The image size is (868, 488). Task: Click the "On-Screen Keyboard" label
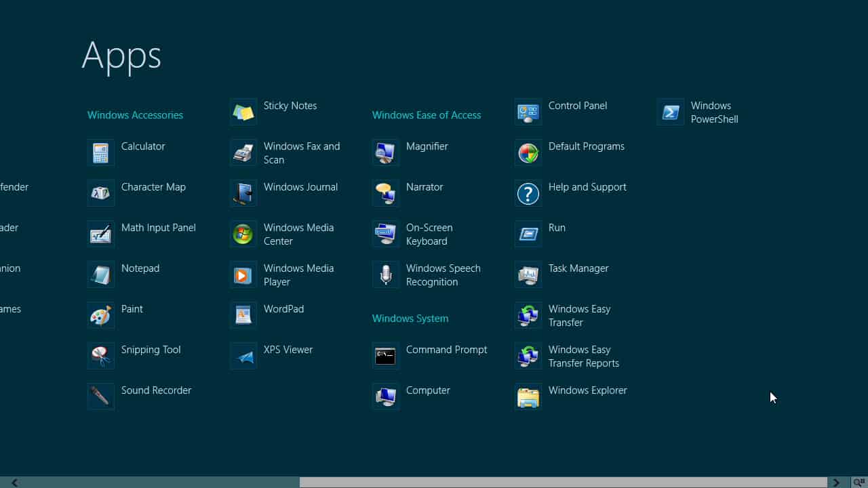pos(429,235)
